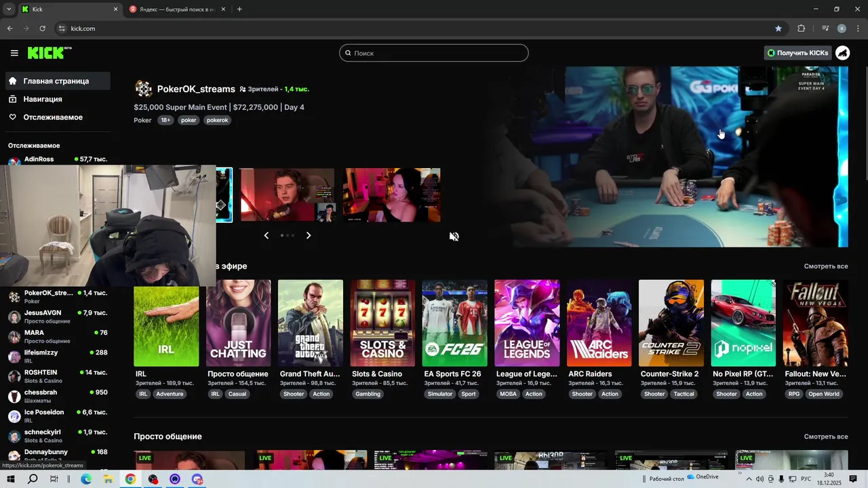Open the League of Legends card
Viewport: 868px width, 488px height.
(x=527, y=323)
